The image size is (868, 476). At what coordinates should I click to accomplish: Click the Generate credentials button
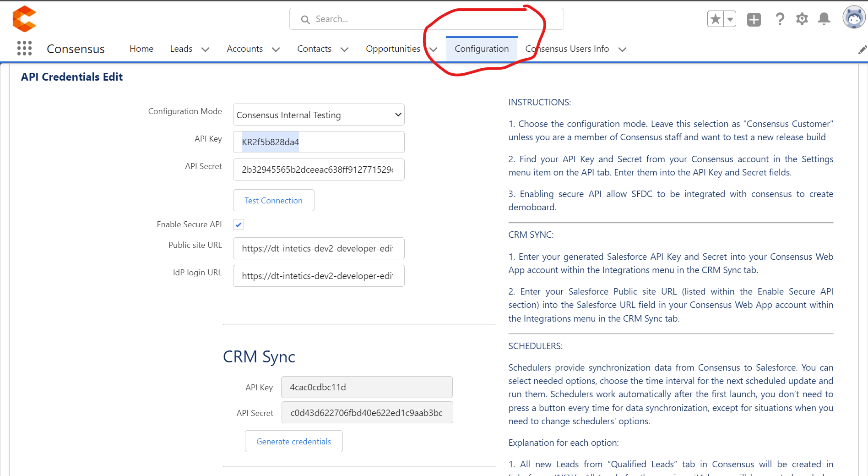click(x=293, y=441)
